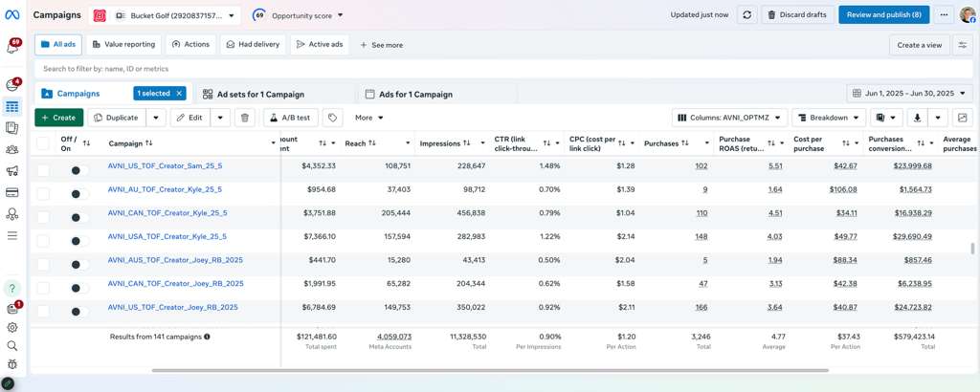The image size is (980, 392).
Task: Open the Search magnifier in sidebar
Action: 11,346
